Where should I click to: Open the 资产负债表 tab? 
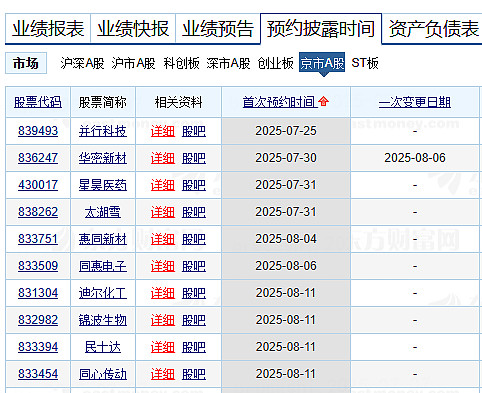(x=433, y=29)
